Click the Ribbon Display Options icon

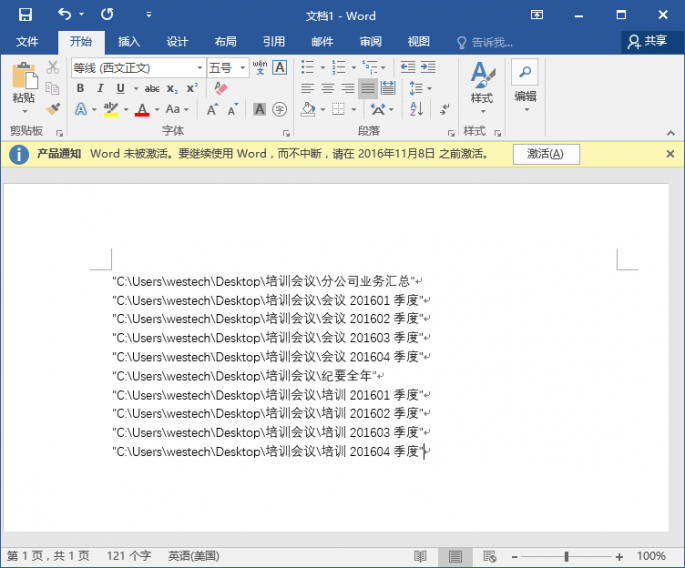[536, 15]
